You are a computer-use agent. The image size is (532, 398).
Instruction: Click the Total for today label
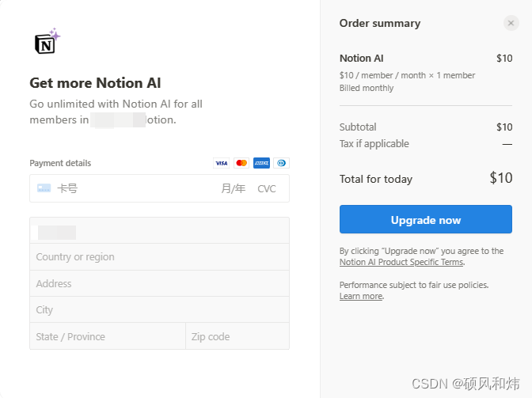tap(376, 179)
